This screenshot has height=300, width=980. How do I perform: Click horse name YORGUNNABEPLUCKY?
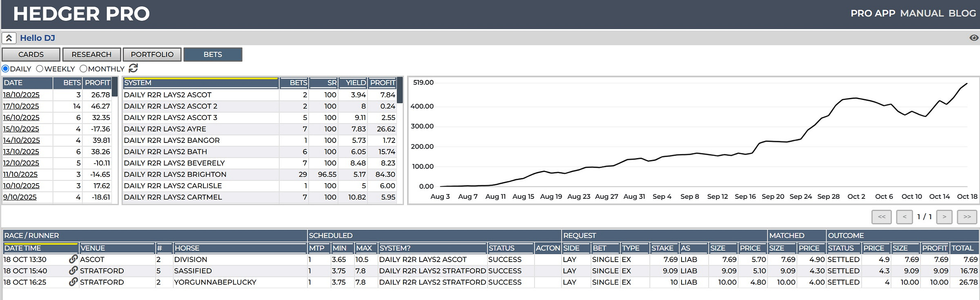(x=215, y=282)
